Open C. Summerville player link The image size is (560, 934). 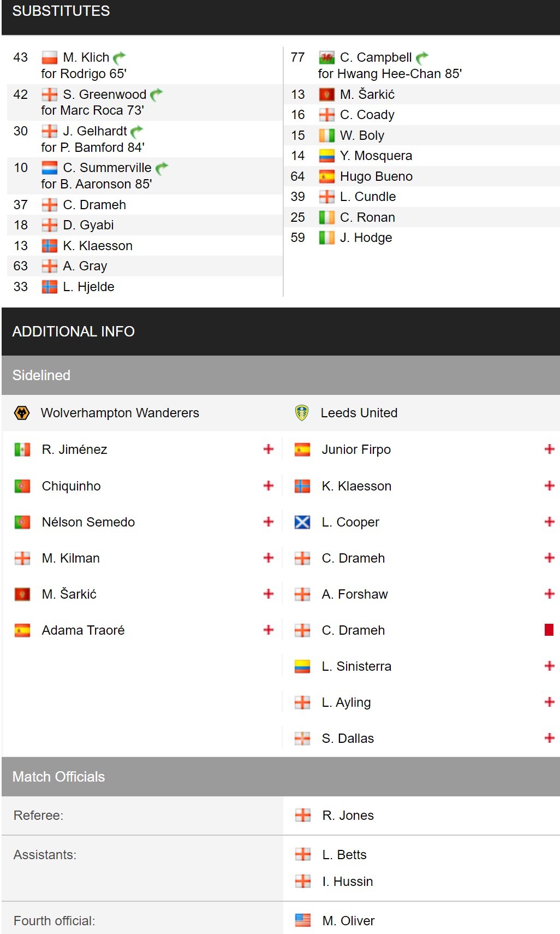coord(107,168)
